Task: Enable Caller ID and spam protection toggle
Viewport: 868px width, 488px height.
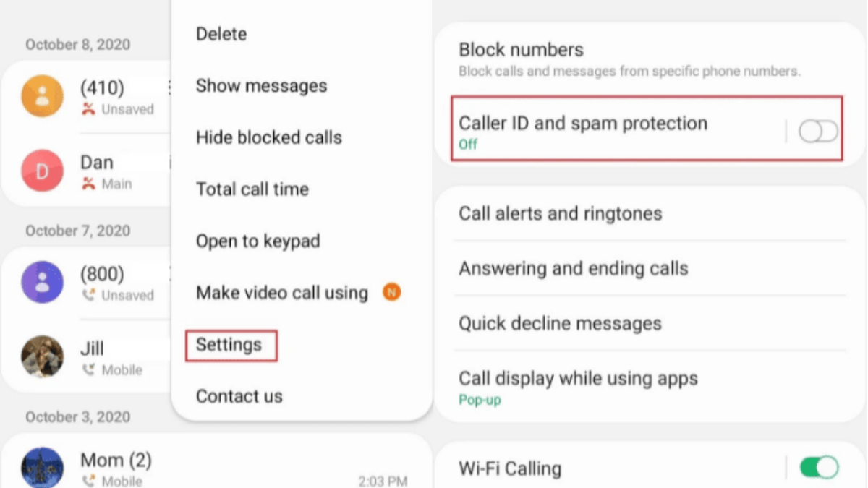Action: (x=818, y=131)
